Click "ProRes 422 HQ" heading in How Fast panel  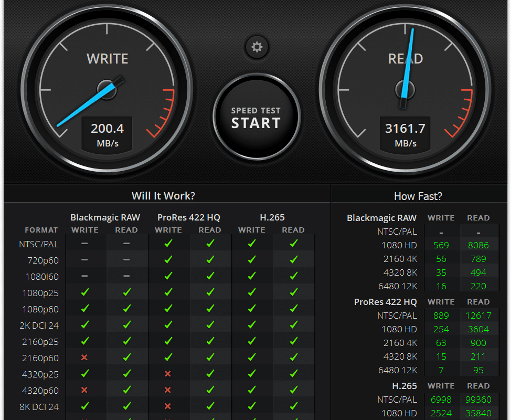(386, 302)
